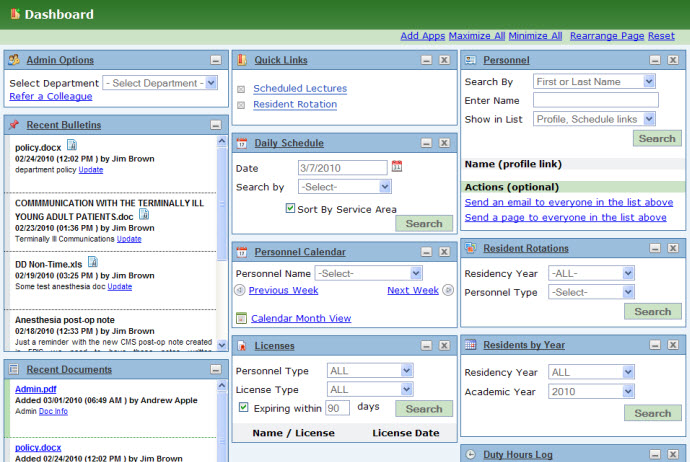This screenshot has height=462, width=690.
Task: Open the Scheduled Lectures link
Action: point(300,88)
